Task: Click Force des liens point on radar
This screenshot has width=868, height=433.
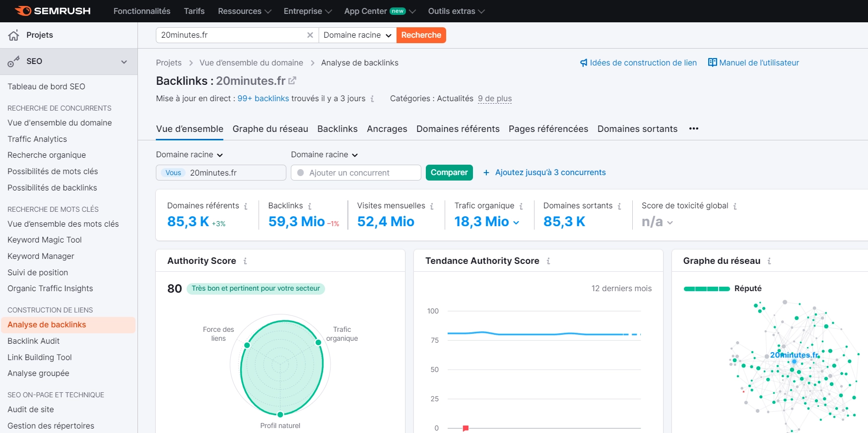Action: [x=247, y=345]
